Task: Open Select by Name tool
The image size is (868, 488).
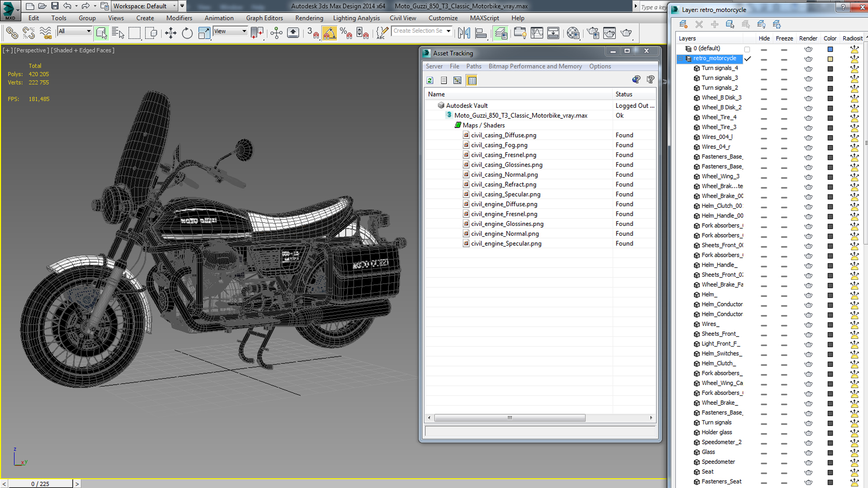Action: (x=118, y=33)
